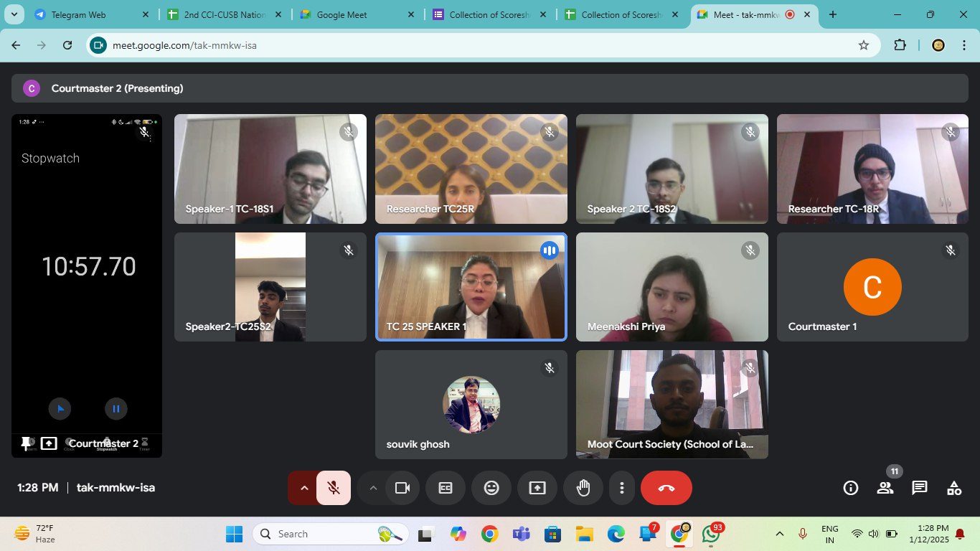Open WhatsApp from the taskbar
This screenshot has height=551, width=980.
pos(711,534)
